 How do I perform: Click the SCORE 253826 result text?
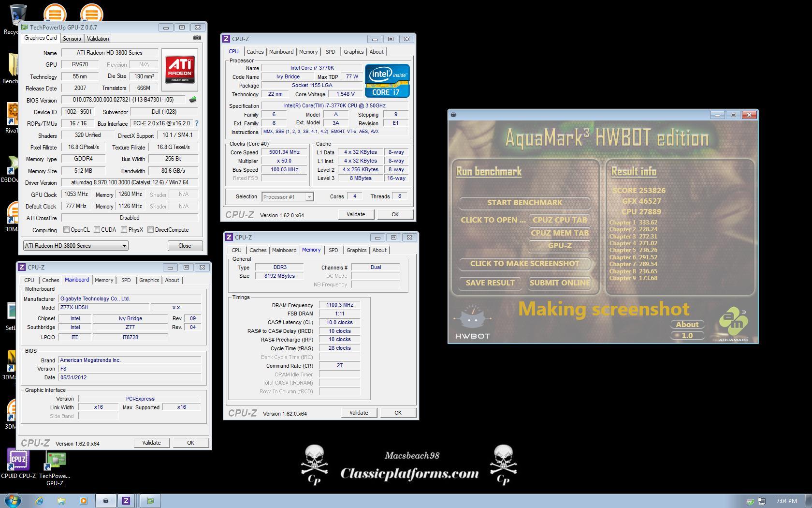click(638, 191)
